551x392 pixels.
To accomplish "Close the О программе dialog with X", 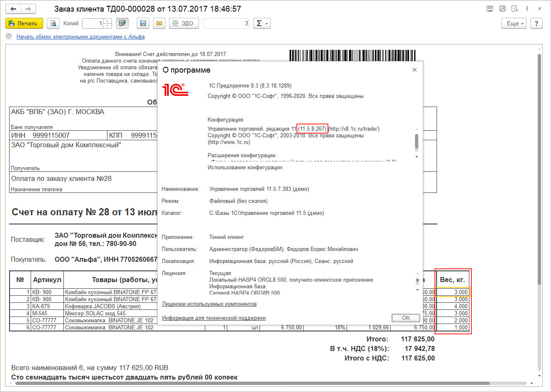I will (414, 70).
